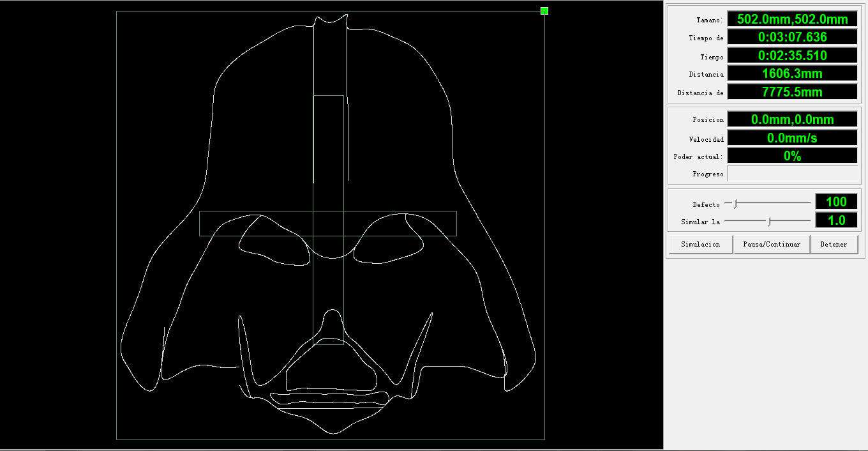
Task: Click the empty Progreso progress bar
Action: [x=793, y=173]
